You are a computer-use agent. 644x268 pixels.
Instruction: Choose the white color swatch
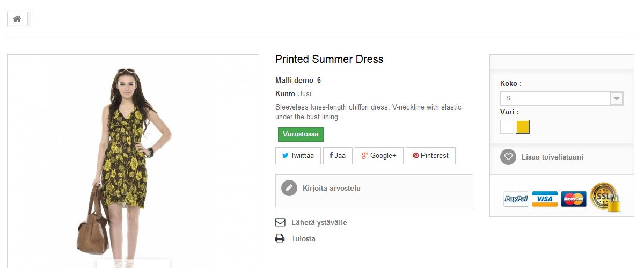(x=507, y=127)
